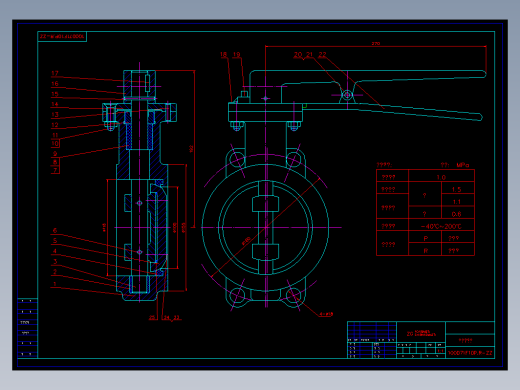Image resolution: width=520 pixels, height=390 pixels.
Task: Select part number 22 callout label
Action: [322, 54]
